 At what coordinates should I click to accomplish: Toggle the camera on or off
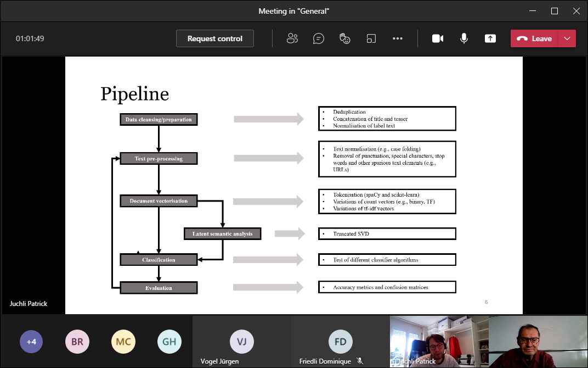[x=438, y=38]
